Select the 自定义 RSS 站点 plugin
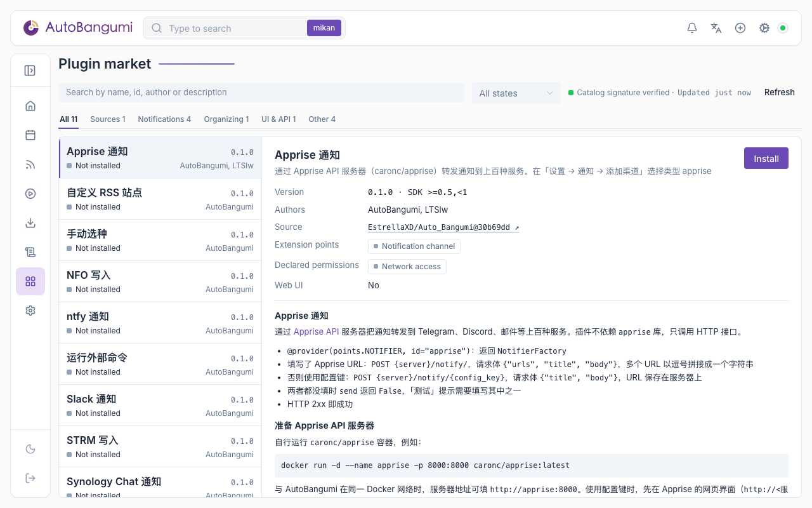This screenshot has width=812, height=508. click(x=160, y=199)
